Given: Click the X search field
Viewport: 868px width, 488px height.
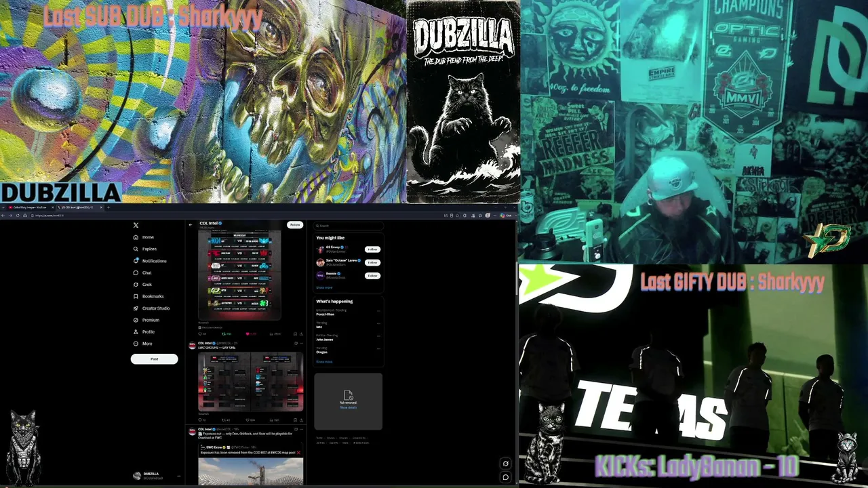Looking at the screenshot, I should [348, 226].
